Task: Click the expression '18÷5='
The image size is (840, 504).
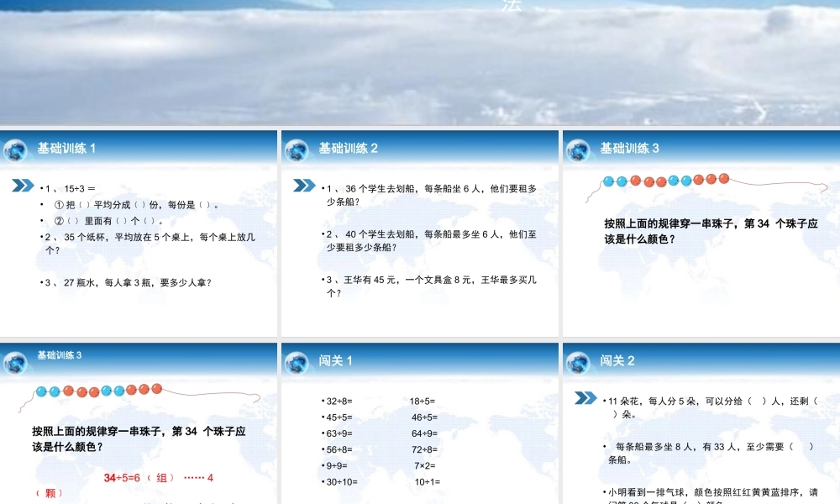Action: (423, 402)
